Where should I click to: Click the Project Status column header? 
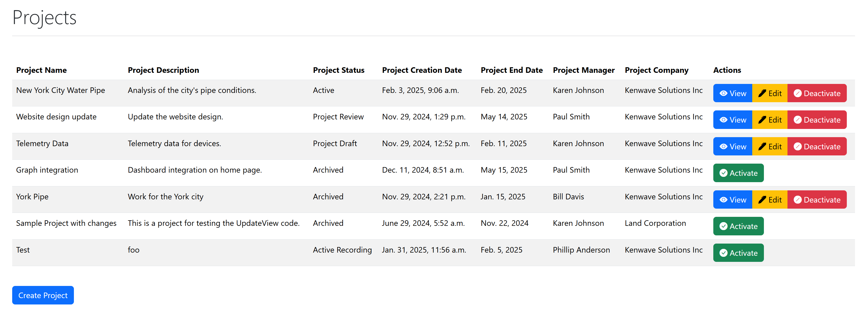coord(338,70)
